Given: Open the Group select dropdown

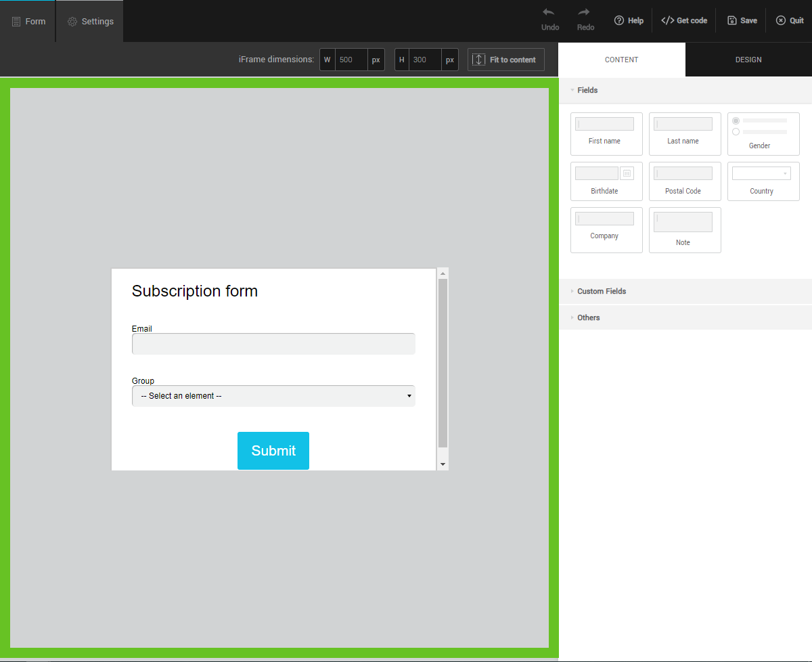Looking at the screenshot, I should click(x=273, y=396).
